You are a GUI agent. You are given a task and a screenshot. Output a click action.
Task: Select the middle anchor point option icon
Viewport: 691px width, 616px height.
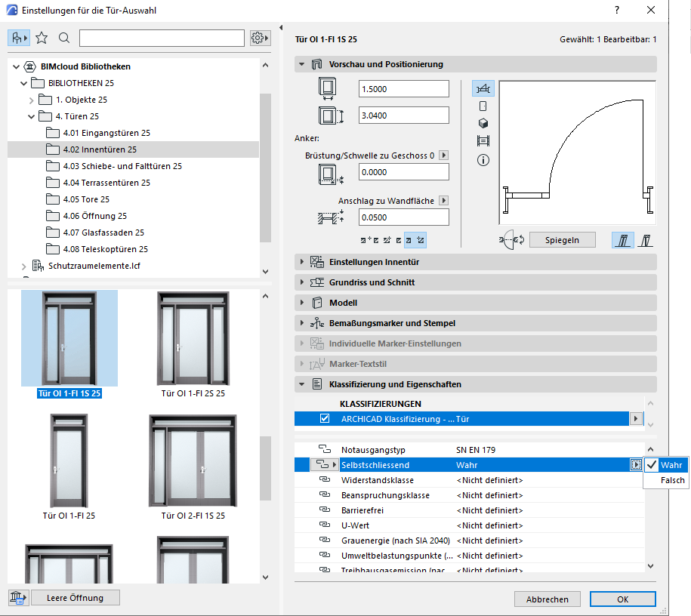(x=392, y=240)
